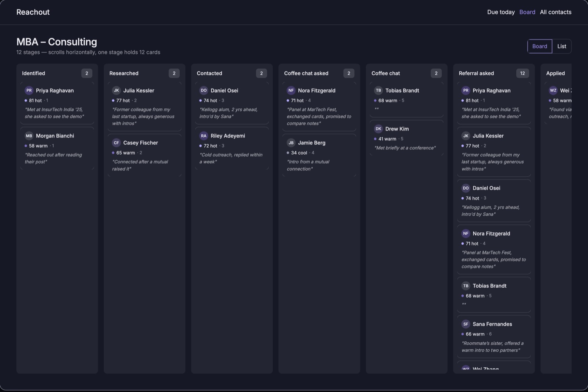Click the MBA – Consulting board title

[x=57, y=42]
